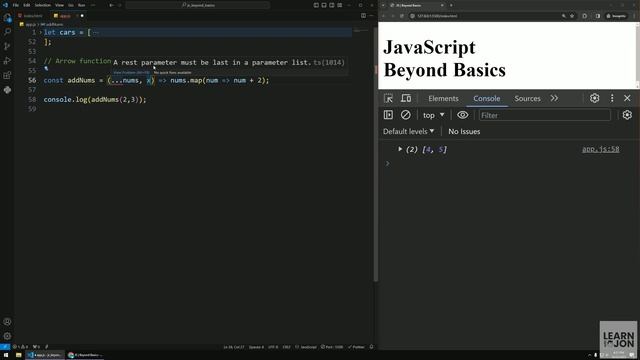This screenshot has height=360, width=640.
Task: Close the DevTools panel
Action: click(627, 98)
